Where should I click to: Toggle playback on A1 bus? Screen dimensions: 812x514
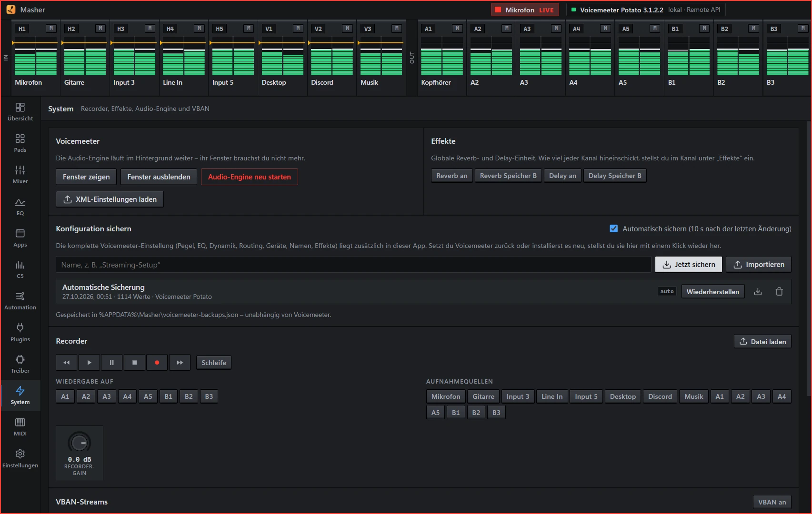(65, 396)
